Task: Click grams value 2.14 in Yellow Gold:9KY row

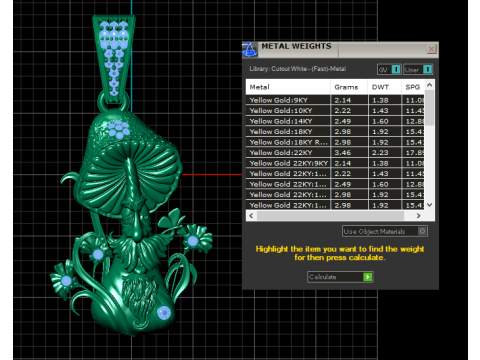Action: click(x=349, y=100)
